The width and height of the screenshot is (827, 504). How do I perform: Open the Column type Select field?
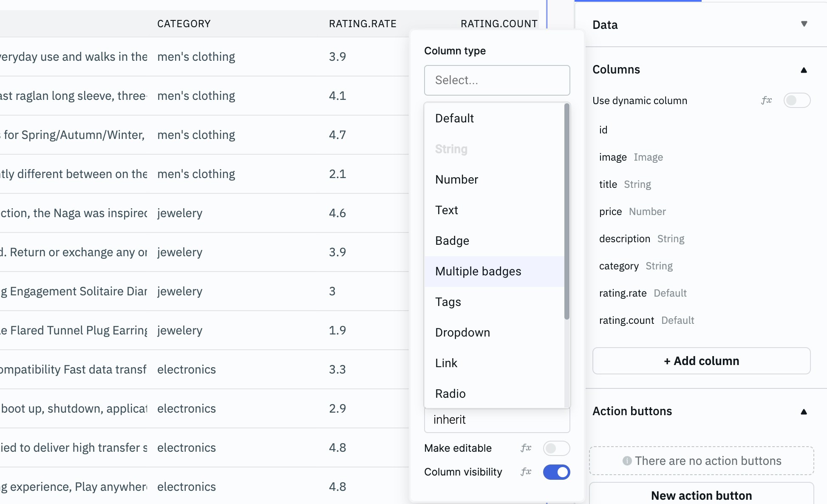coord(496,80)
